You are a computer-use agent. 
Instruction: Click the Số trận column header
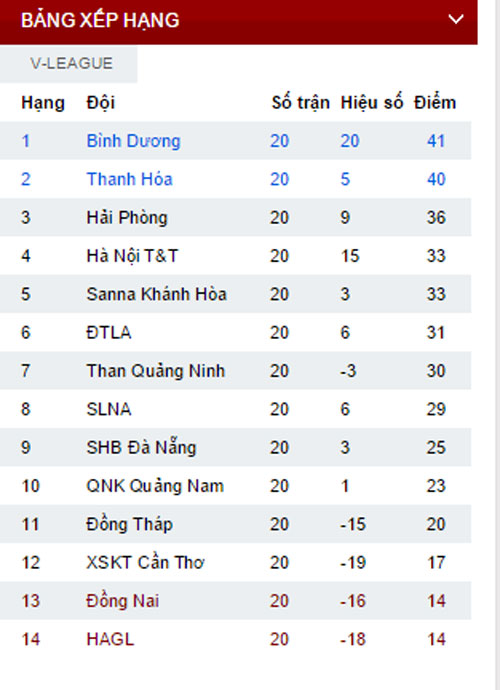tap(301, 103)
